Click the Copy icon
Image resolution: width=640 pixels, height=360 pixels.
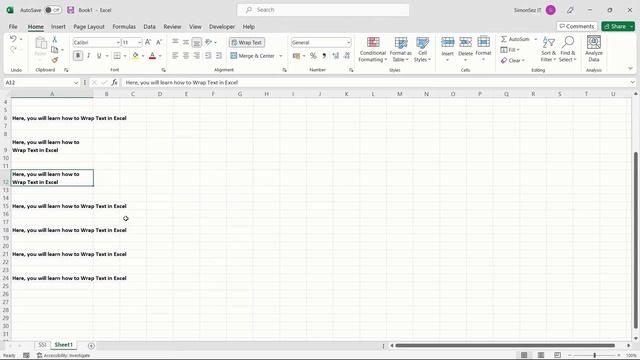tap(54, 50)
